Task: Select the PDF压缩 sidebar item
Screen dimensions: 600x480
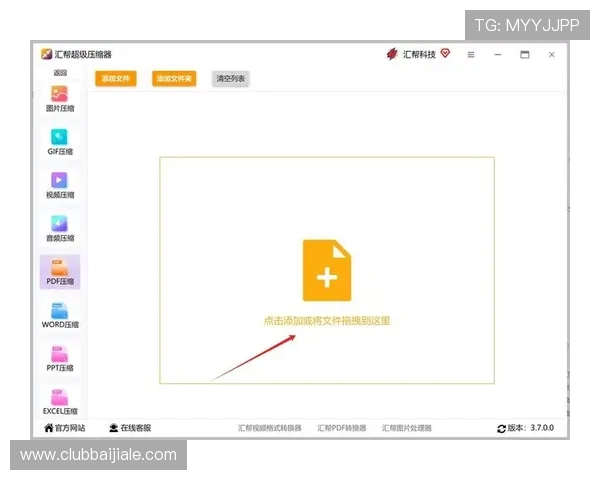Action: pyautogui.click(x=60, y=272)
